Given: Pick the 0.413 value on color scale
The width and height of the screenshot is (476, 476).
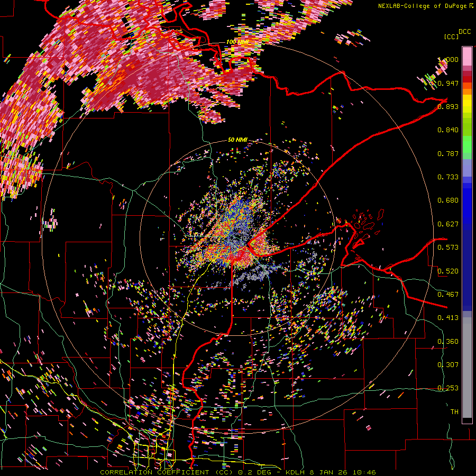Looking at the screenshot, I should (448, 318).
